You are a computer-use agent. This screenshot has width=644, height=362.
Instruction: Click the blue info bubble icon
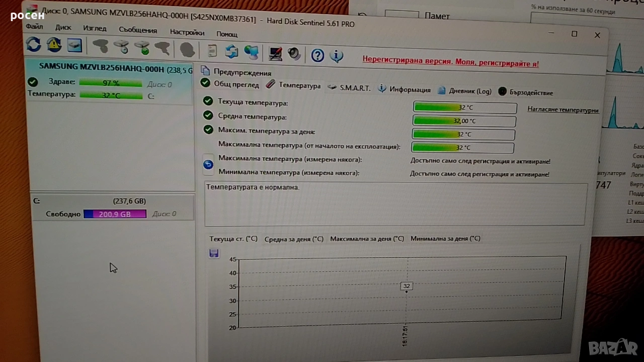[x=336, y=55]
